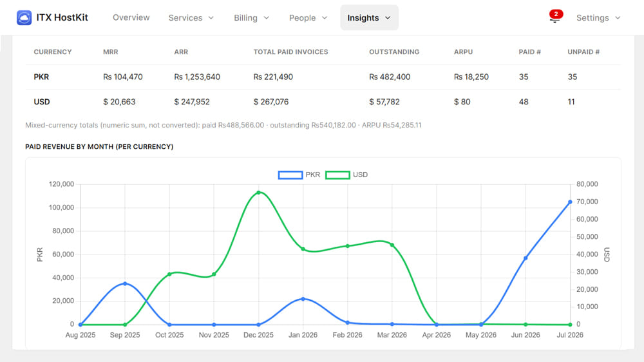Viewport: 644px width, 362px height.
Task: Open the Settings dropdown
Action: 598,17
